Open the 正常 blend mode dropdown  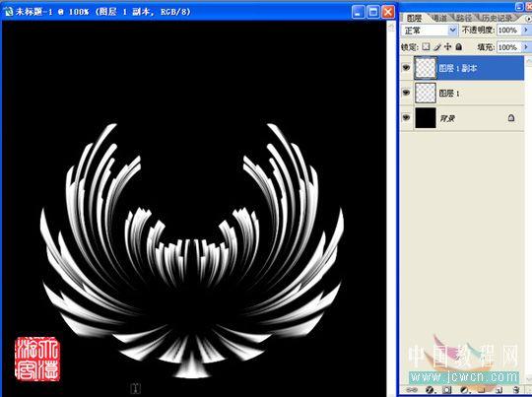pyautogui.click(x=430, y=31)
